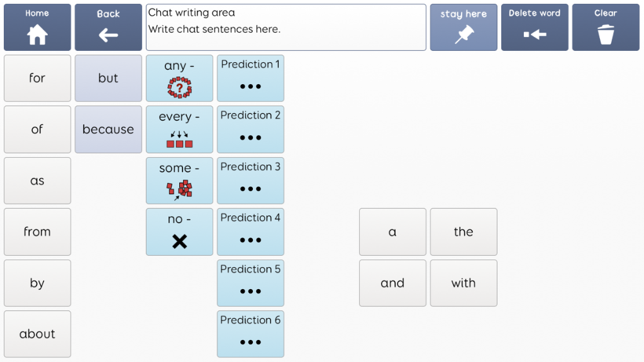
Task: Toggle the 'stay here' pin
Action: [x=464, y=28]
